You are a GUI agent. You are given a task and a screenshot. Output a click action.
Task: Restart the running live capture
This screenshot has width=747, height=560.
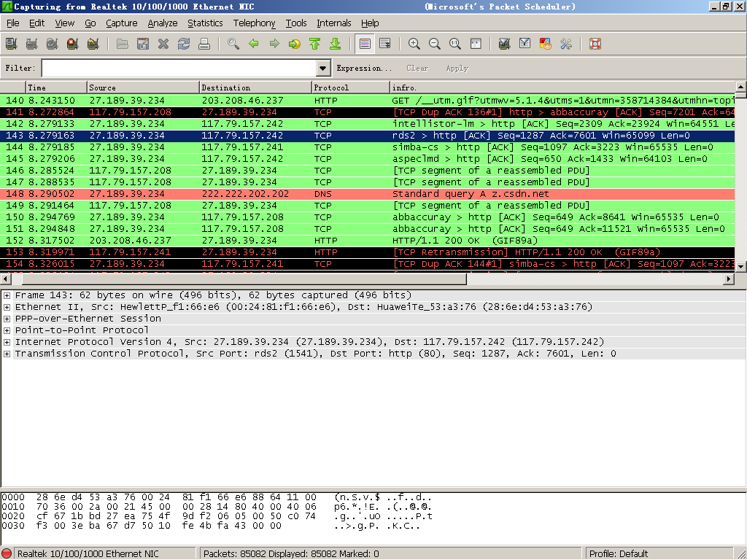(93, 44)
